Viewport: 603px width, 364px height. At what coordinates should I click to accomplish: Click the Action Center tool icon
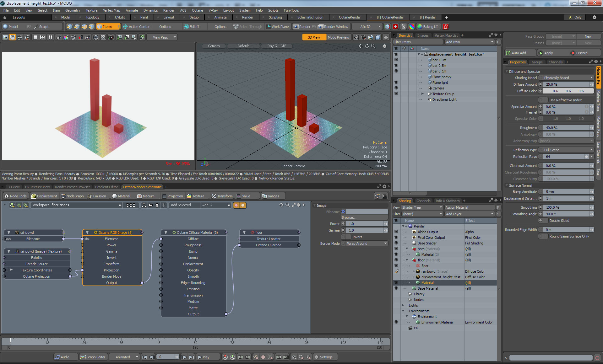[125, 27]
